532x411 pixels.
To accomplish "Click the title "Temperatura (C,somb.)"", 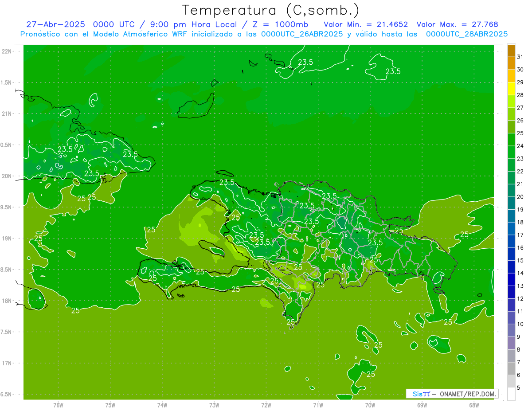I will click(x=271, y=10).
